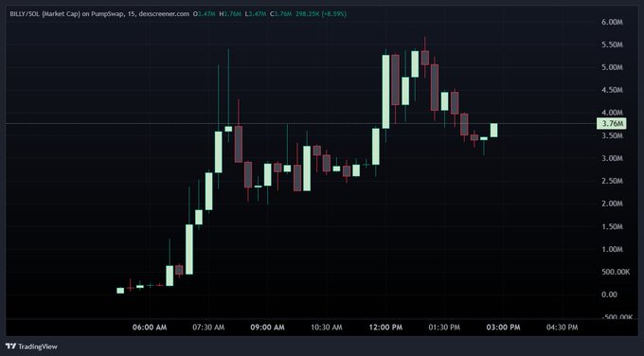Screen dimensions: 644x356
Task: Click the TradingView wordmark text
Action: tap(38, 347)
